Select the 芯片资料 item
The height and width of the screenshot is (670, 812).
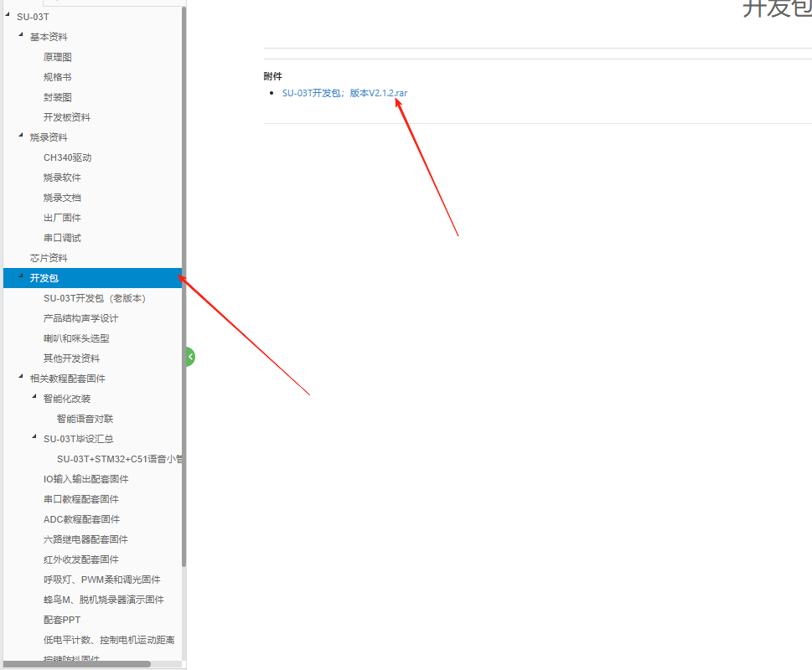tap(49, 258)
